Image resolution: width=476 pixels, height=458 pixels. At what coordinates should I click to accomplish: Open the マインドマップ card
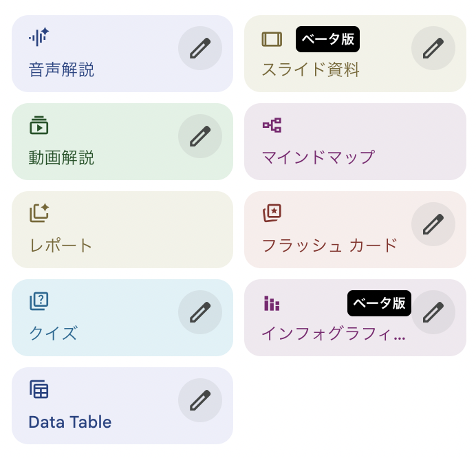pyautogui.click(x=355, y=142)
